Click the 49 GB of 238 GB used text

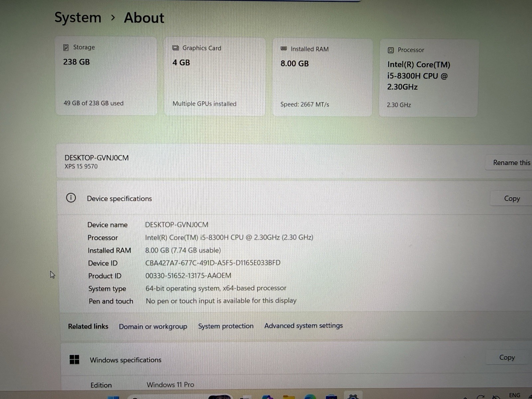coord(93,103)
